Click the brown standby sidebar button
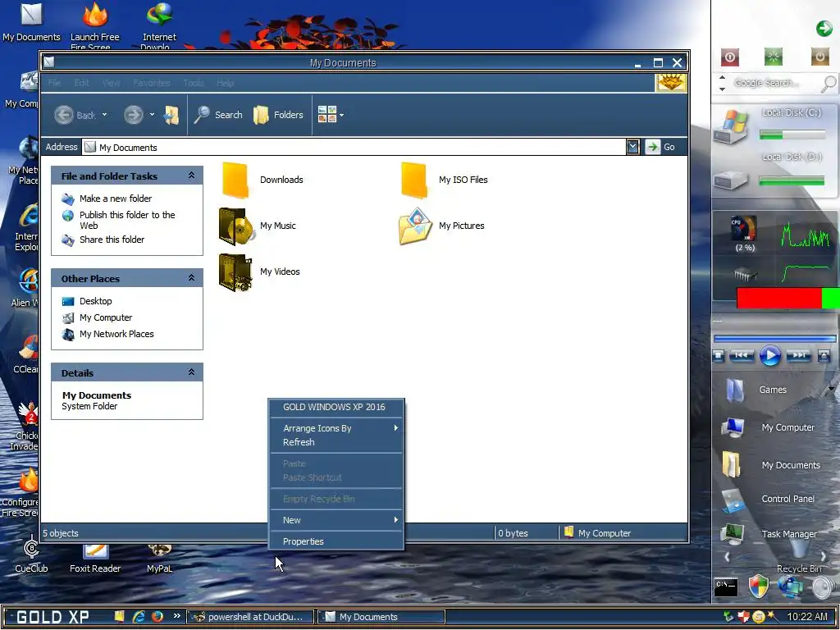 tap(819, 57)
